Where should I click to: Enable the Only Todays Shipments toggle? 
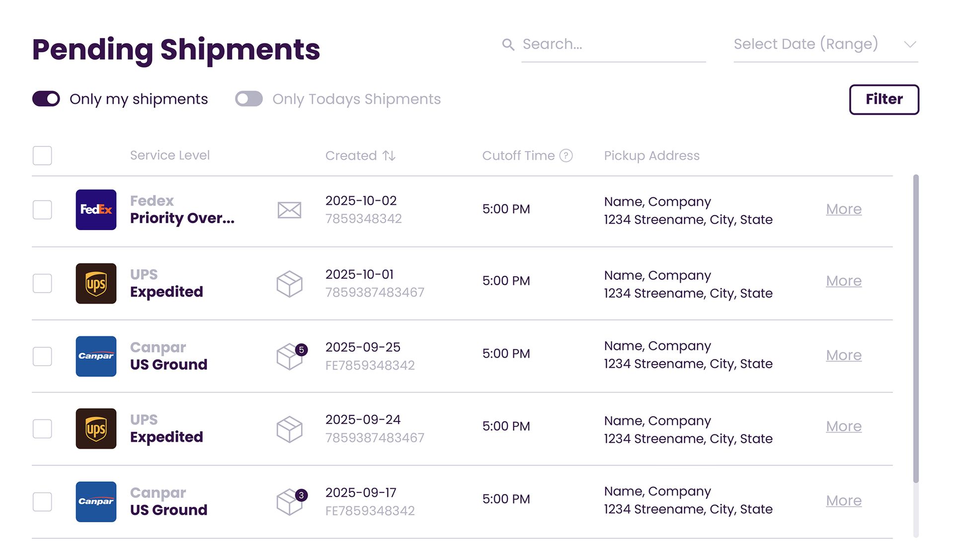click(248, 99)
